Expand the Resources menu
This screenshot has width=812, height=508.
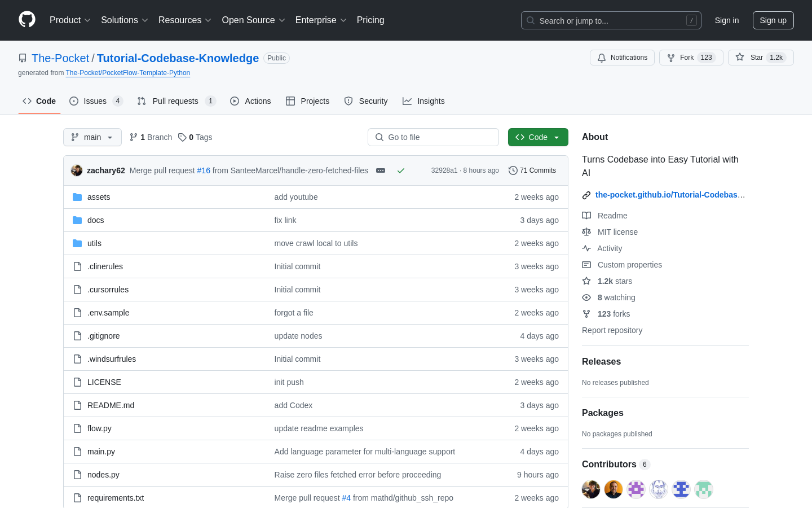[184, 20]
